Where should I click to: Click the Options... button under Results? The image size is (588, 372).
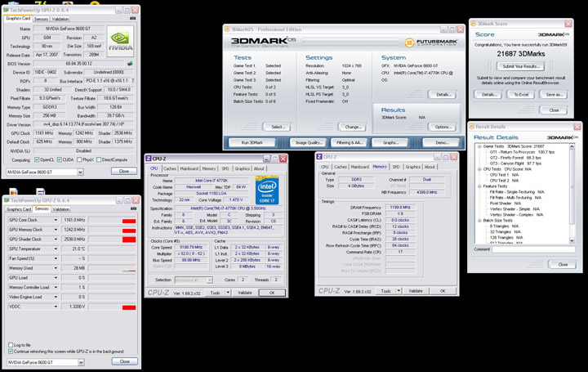tap(443, 127)
